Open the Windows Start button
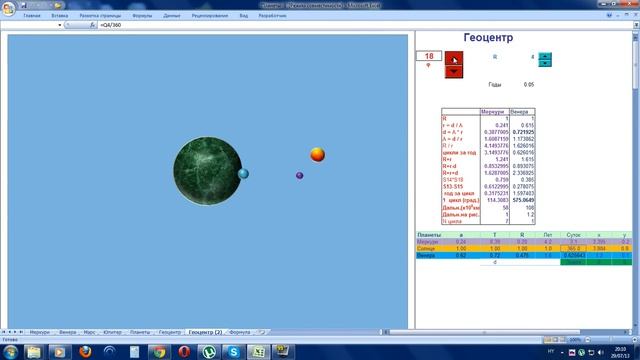The height and width of the screenshot is (360, 640). (10, 352)
